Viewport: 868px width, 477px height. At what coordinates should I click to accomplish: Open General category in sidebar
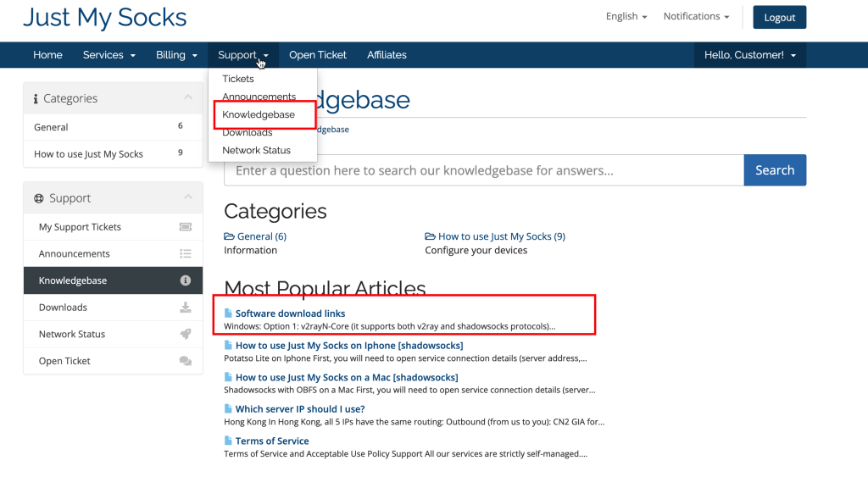point(113,127)
